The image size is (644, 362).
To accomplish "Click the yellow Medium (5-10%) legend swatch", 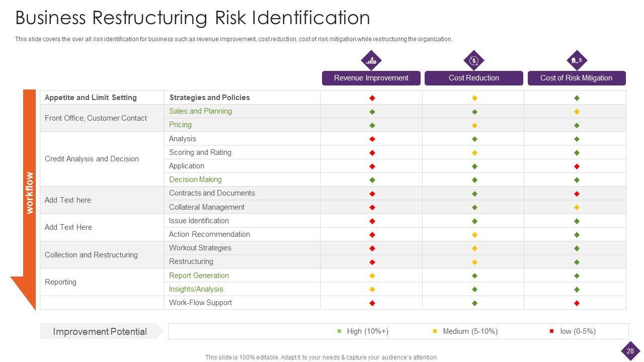I will tap(435, 331).
